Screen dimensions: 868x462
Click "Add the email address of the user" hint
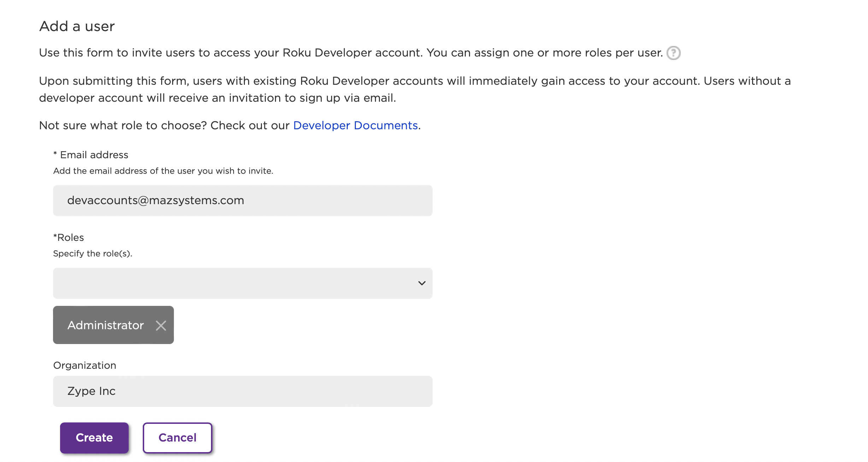coord(163,171)
